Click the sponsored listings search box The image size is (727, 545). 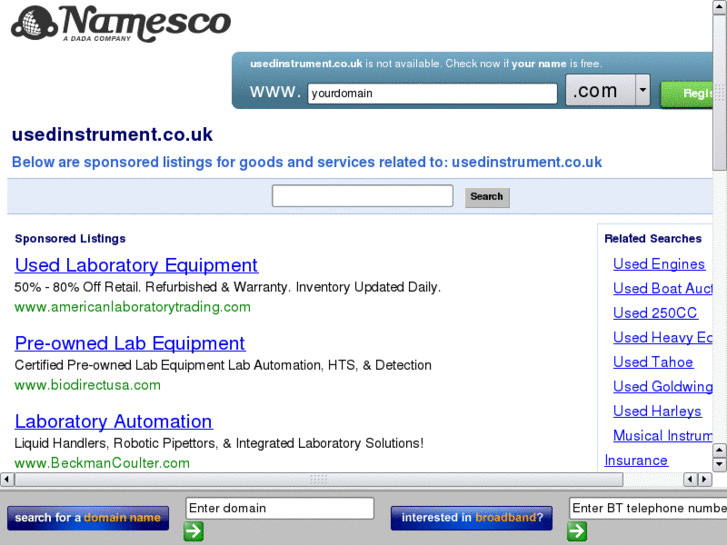[363, 196]
